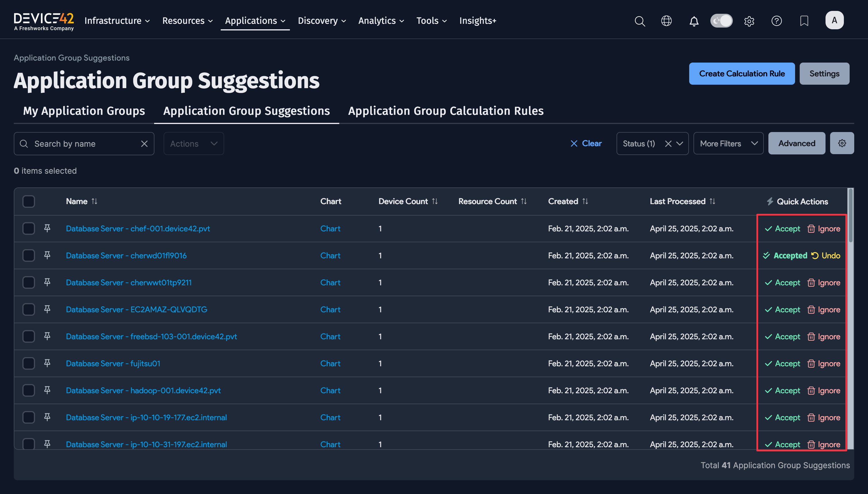
Task: Open the Actions dropdown
Action: coord(193,143)
